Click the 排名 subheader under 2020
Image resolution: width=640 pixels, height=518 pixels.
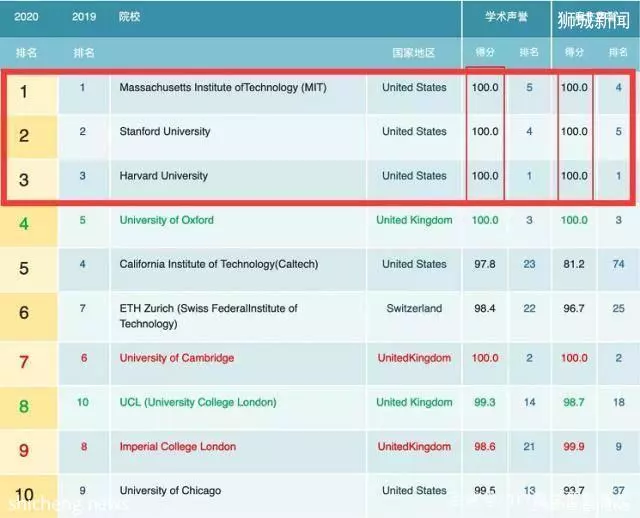(26, 53)
